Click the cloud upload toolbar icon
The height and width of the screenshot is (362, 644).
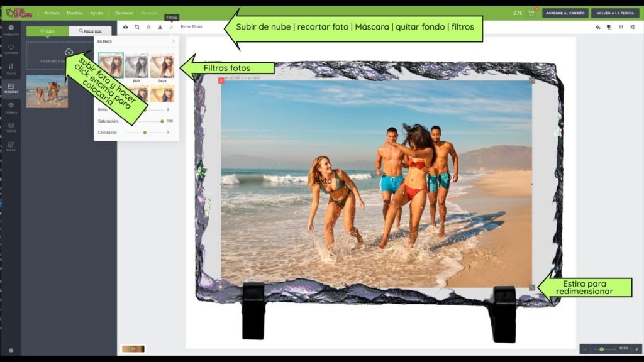[x=125, y=27]
